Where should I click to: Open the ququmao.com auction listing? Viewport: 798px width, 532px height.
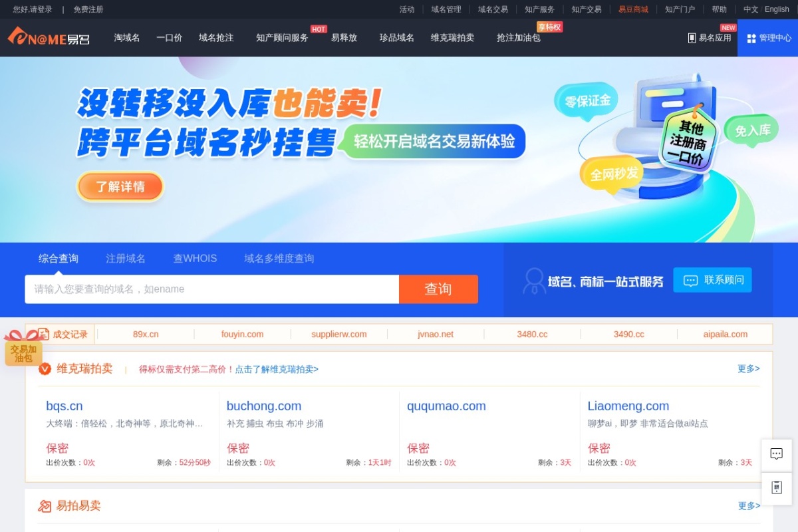click(x=446, y=406)
